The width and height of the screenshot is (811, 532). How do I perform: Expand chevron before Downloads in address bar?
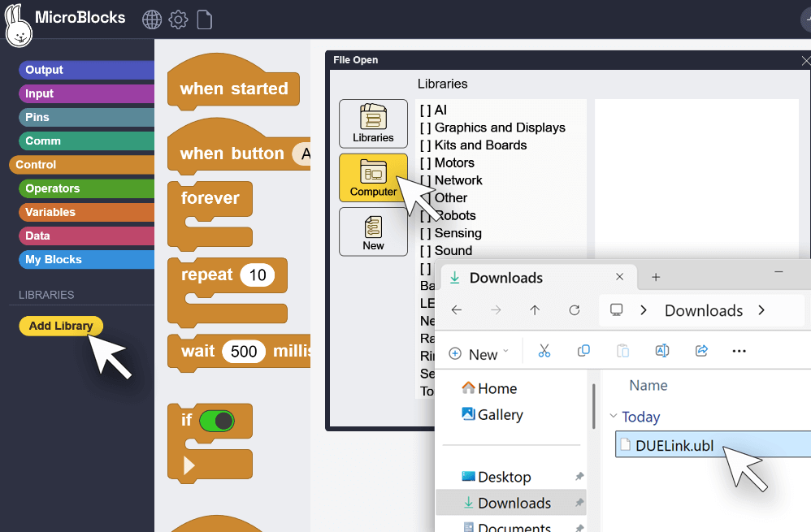[644, 310]
